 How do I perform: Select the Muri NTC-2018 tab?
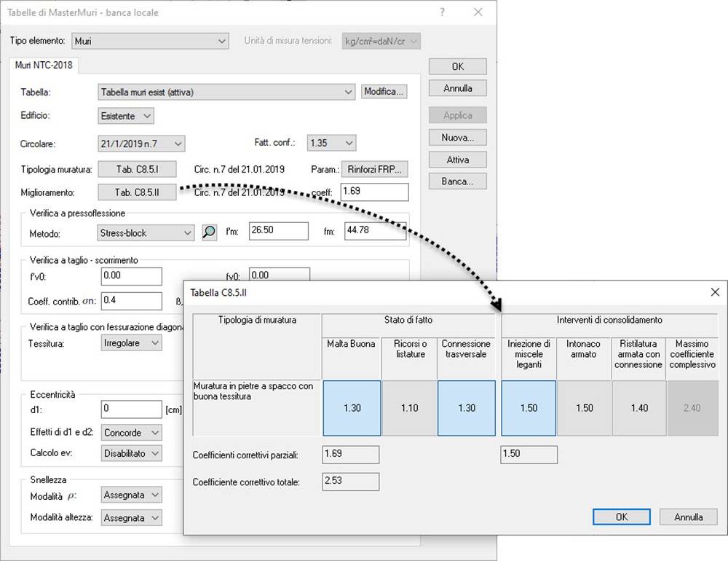click(x=44, y=65)
